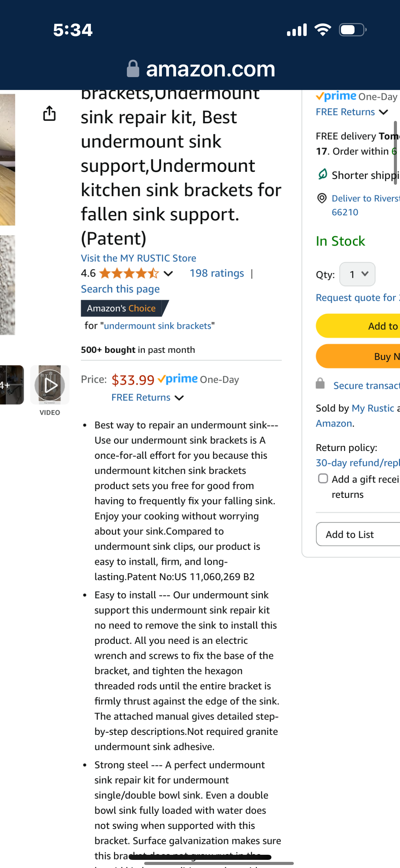Image resolution: width=400 pixels, height=868 pixels.
Task: Check the Add a gift receipt box
Action: [x=323, y=478]
